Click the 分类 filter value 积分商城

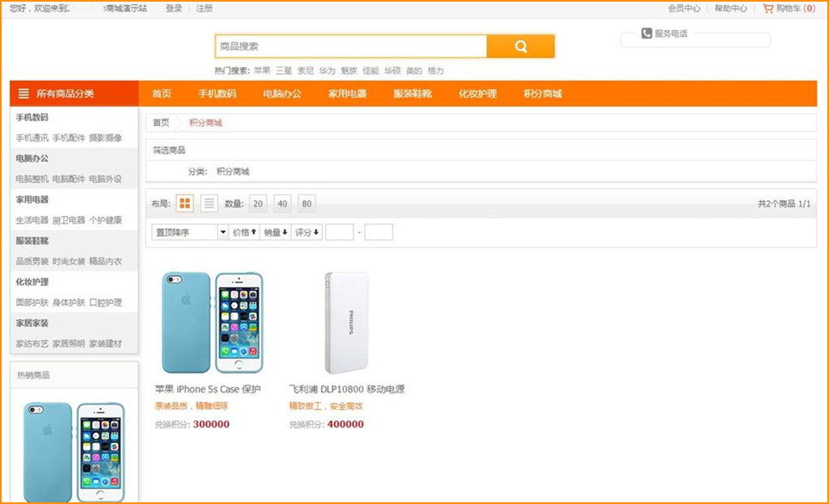(232, 172)
